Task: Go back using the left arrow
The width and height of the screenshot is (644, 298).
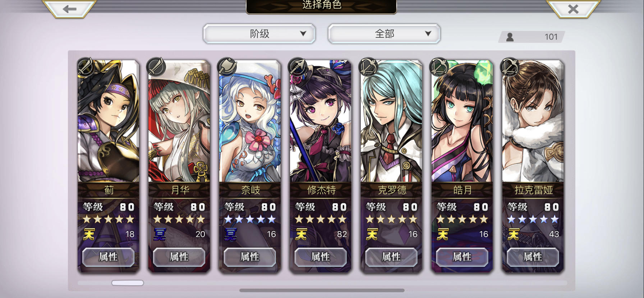Action: (x=69, y=9)
